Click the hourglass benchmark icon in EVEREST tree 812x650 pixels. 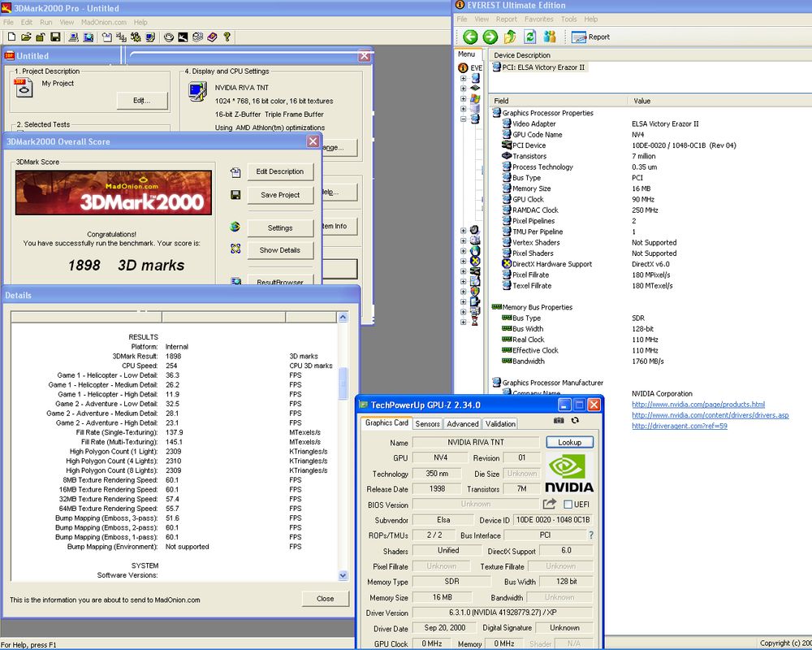point(475,322)
